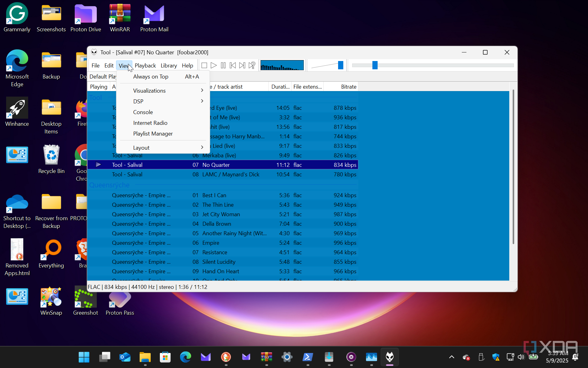Viewport: 588px width, 368px height.
Task: Click the seekbar position handle
Action: pos(375,65)
